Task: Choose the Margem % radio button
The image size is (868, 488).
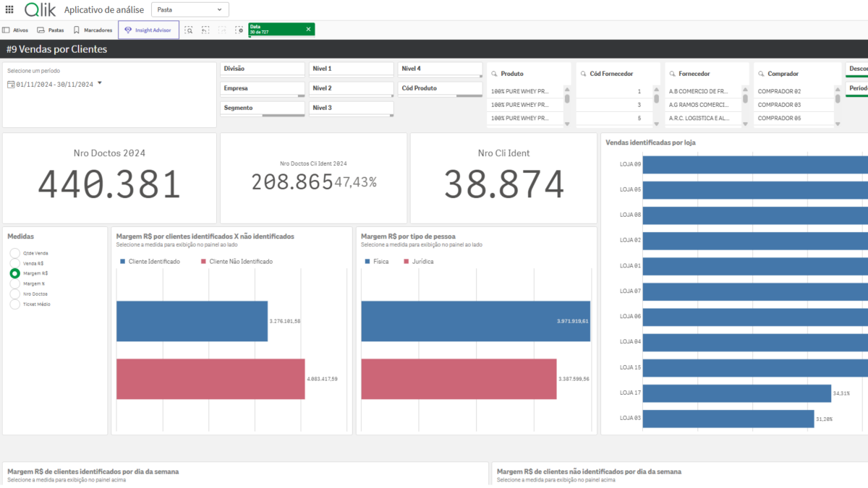Action: (x=15, y=284)
